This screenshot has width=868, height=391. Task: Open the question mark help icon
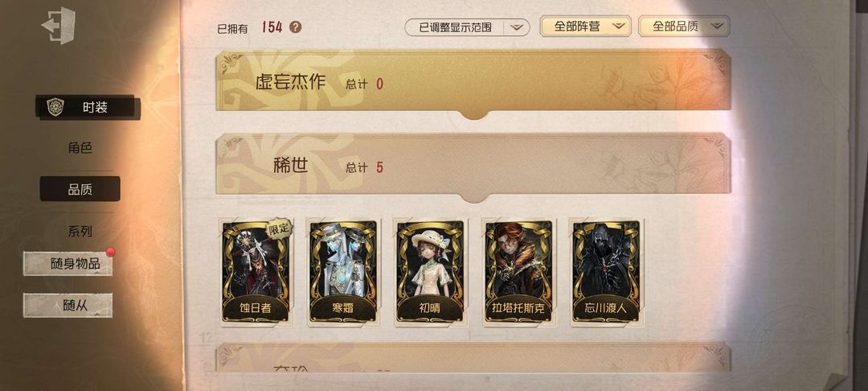tap(296, 27)
